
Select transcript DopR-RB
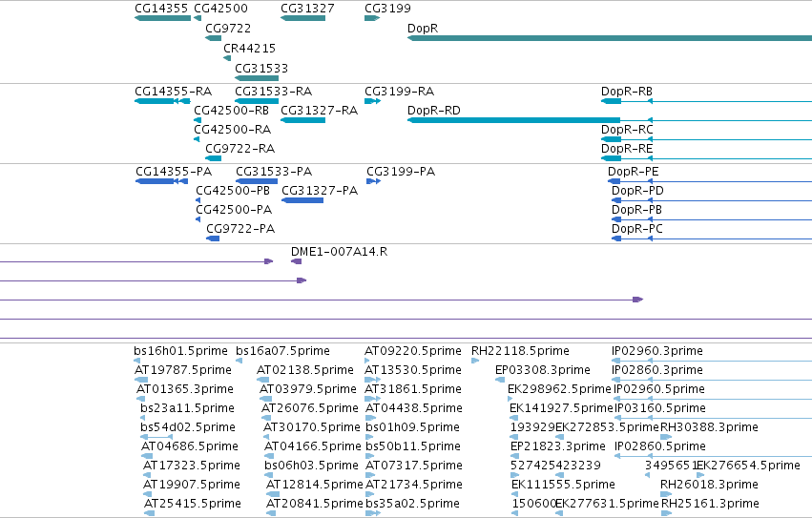(706, 101)
